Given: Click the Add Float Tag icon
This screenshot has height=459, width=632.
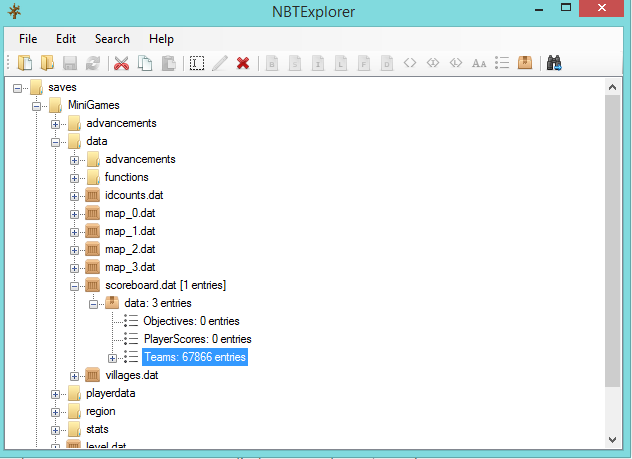Looking at the screenshot, I should click(x=364, y=63).
